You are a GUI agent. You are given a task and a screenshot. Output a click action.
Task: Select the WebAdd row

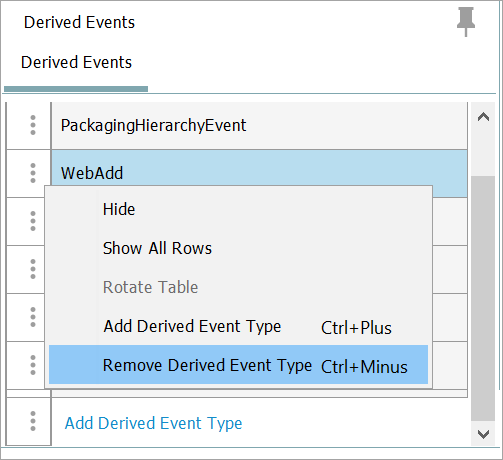click(x=259, y=173)
